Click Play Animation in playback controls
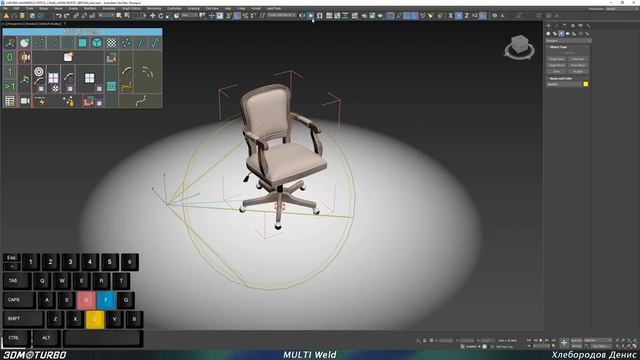This screenshot has width=640, height=360. (x=541, y=340)
